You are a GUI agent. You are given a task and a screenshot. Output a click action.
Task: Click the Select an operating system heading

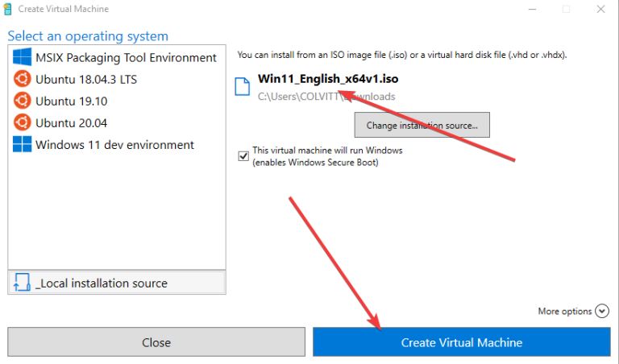click(88, 36)
